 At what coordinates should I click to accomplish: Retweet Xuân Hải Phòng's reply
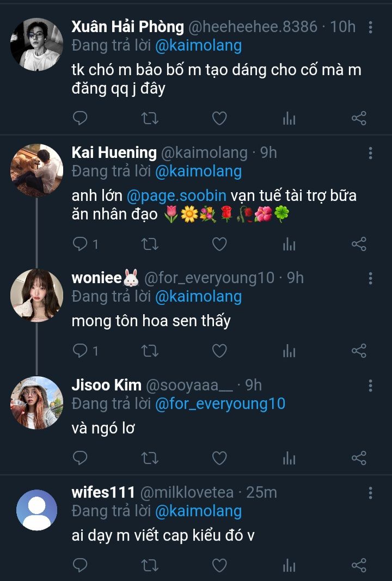[x=150, y=118]
